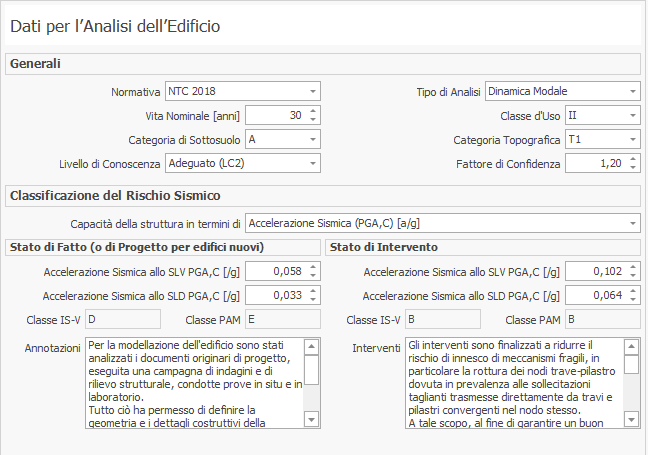Open the Classe d'Uso dropdown
This screenshot has width=648, height=455.
click(x=633, y=115)
